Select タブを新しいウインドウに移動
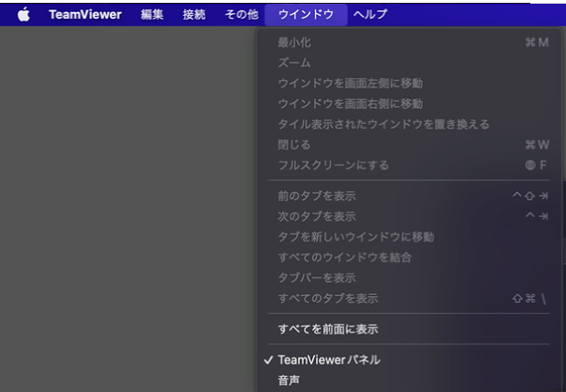 410,237
